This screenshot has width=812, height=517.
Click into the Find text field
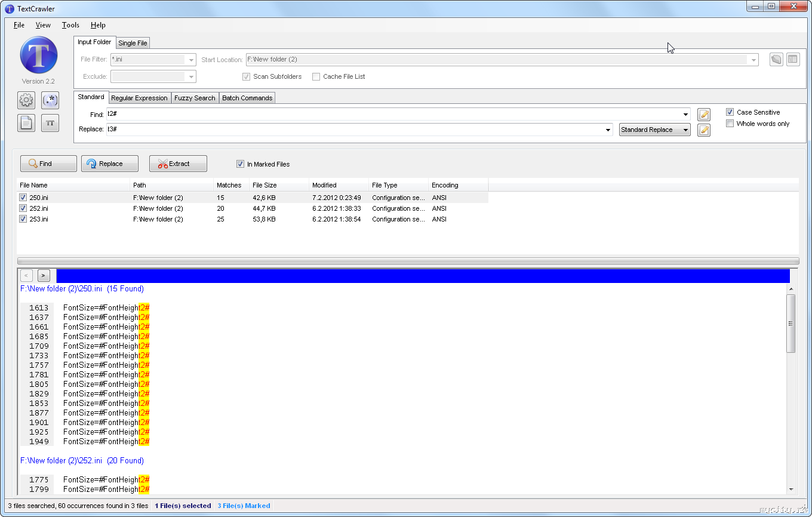[x=394, y=115]
